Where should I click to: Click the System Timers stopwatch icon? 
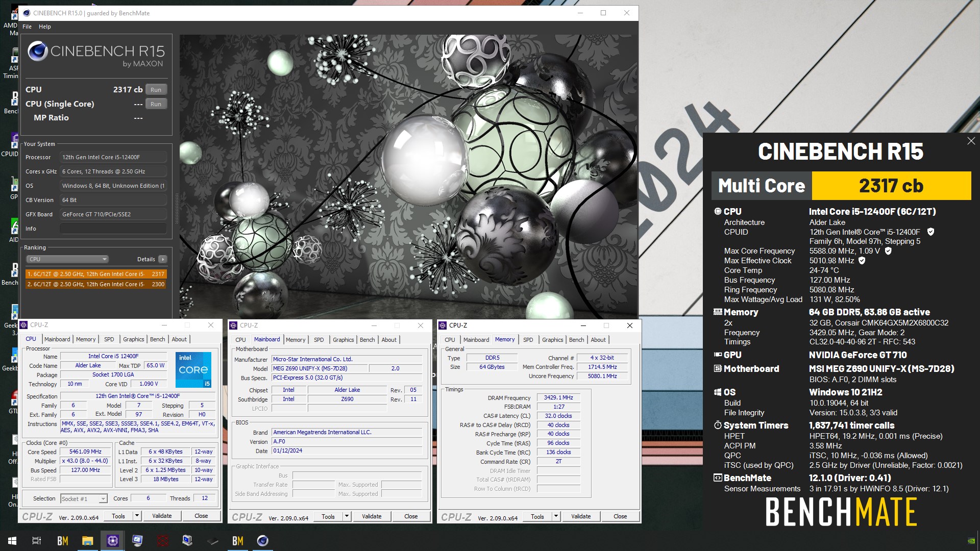[718, 425]
